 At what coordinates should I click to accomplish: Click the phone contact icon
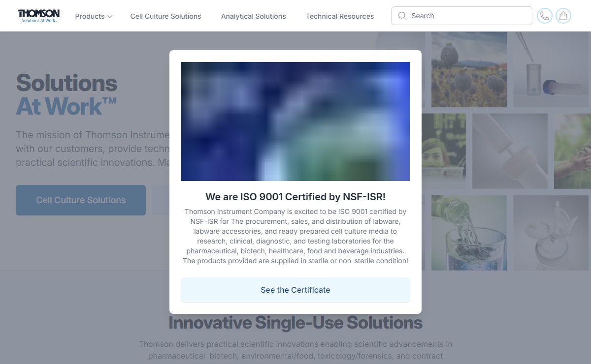(545, 16)
